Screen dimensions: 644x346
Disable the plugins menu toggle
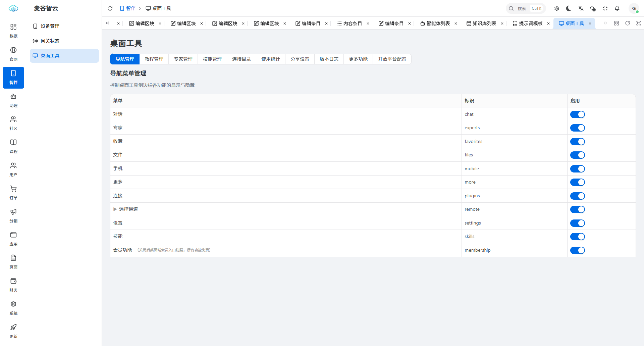coord(577,196)
